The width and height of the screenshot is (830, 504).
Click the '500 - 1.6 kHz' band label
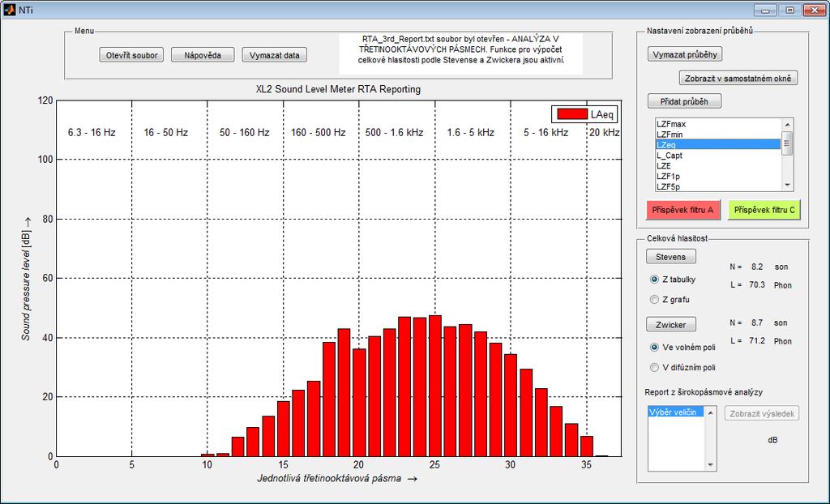point(395,132)
